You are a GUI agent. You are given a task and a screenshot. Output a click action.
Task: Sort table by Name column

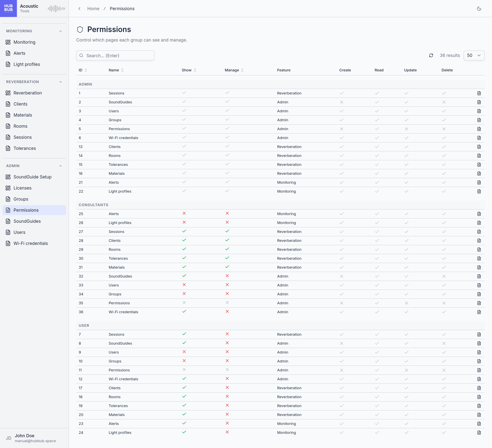(116, 70)
